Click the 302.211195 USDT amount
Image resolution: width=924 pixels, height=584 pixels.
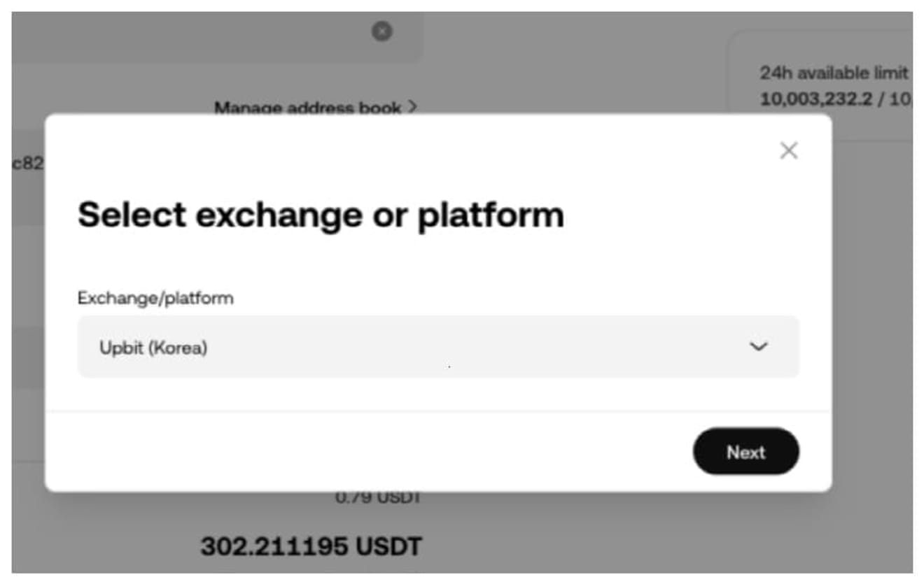tap(311, 546)
